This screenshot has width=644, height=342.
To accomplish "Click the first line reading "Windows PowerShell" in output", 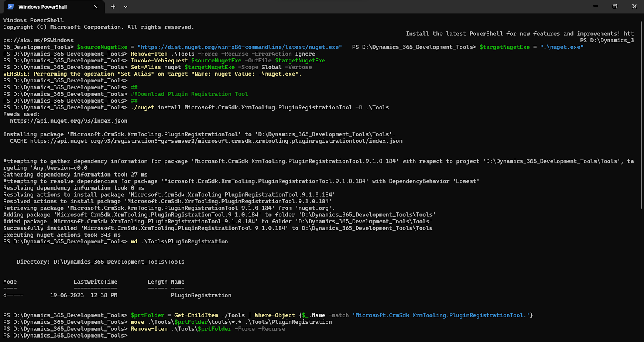I will click(x=33, y=21).
